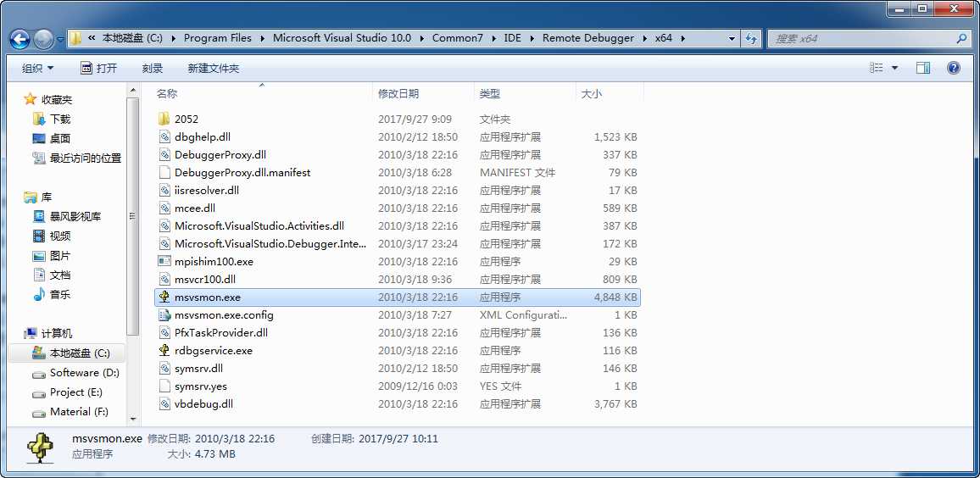Screen dimensions: 980x478
Task: Select dbghelp.dll file icon
Action: click(x=164, y=136)
